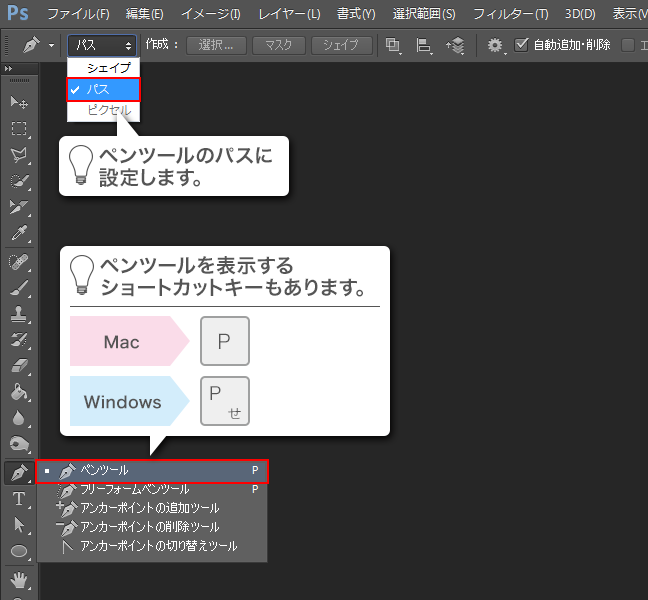648x600 pixels.
Task: Choose アンカーポイントの追加ツール from the flyout
Action: tap(149, 508)
